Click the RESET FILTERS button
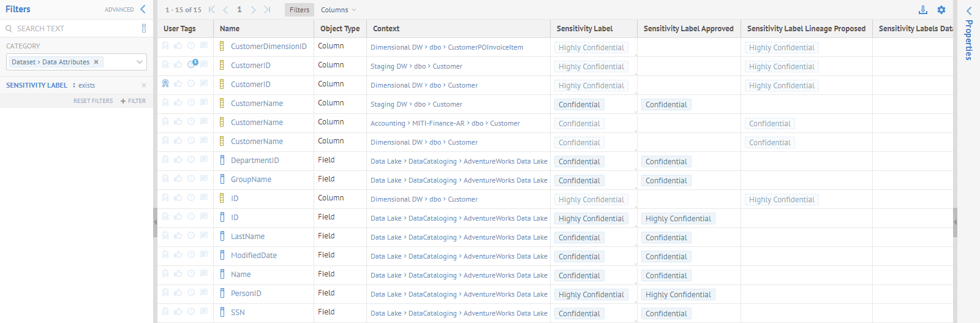Viewport: 980px width, 323px height. click(93, 101)
